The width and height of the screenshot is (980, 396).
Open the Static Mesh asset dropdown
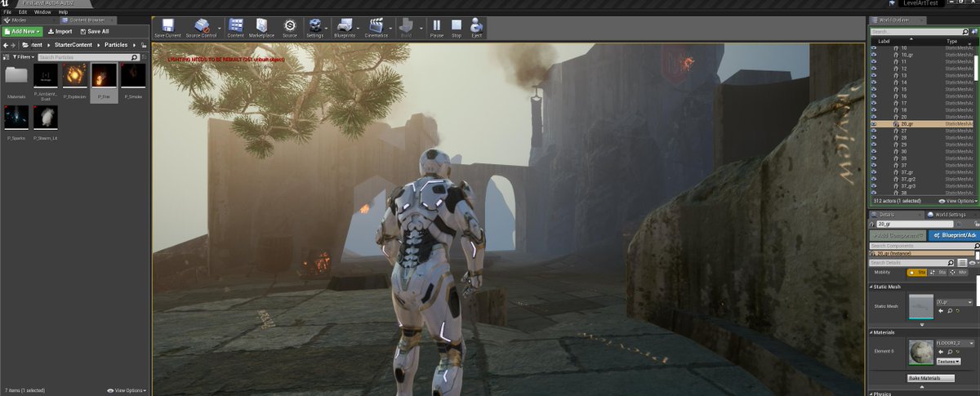point(955,302)
